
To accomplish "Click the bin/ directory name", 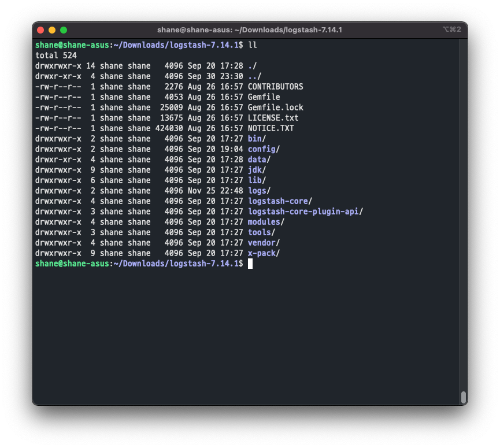I will click(257, 139).
